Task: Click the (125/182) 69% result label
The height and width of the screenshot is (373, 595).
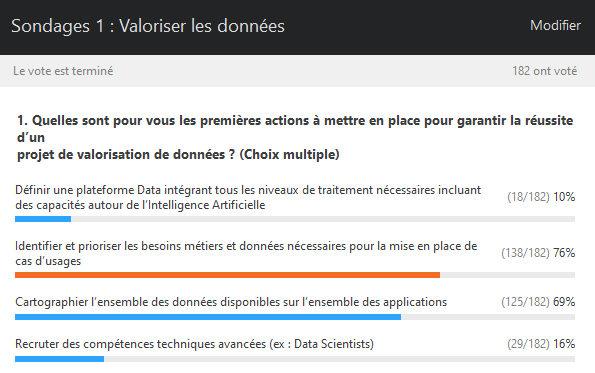Action: click(x=538, y=302)
